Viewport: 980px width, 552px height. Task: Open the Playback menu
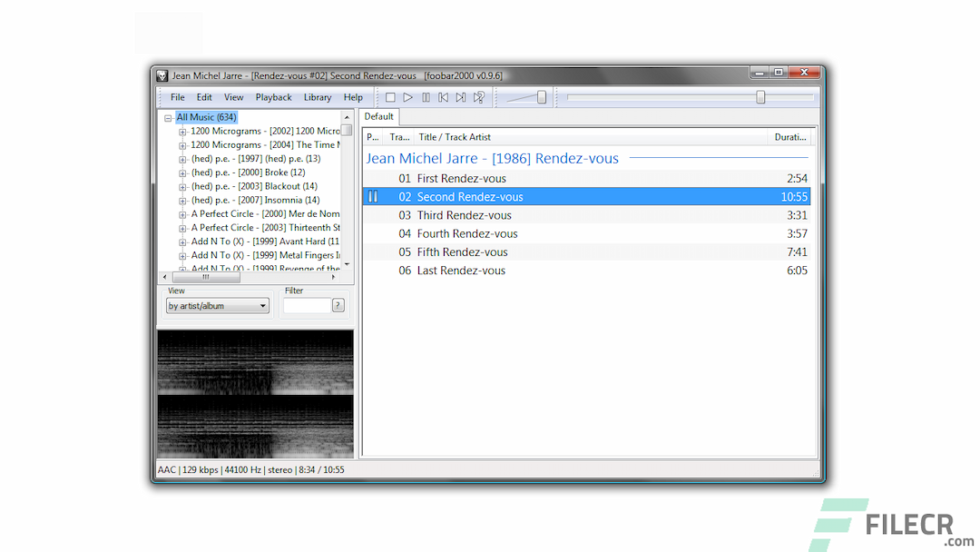click(x=273, y=97)
